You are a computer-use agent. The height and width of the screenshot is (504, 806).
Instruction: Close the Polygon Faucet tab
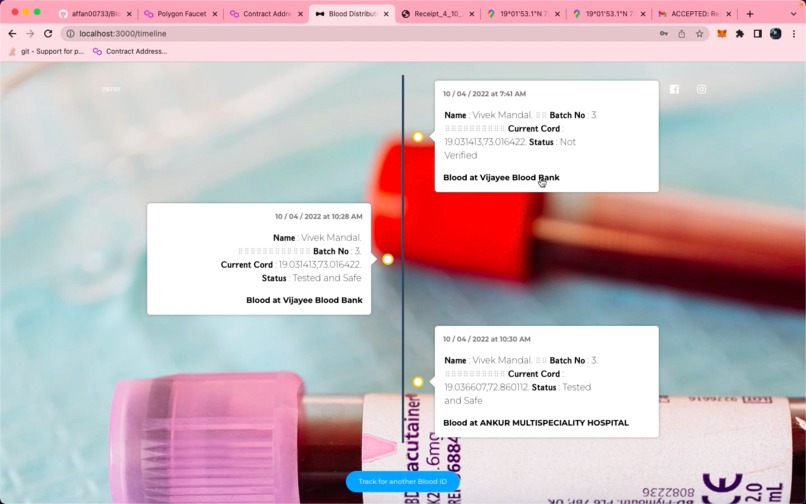[215, 14]
